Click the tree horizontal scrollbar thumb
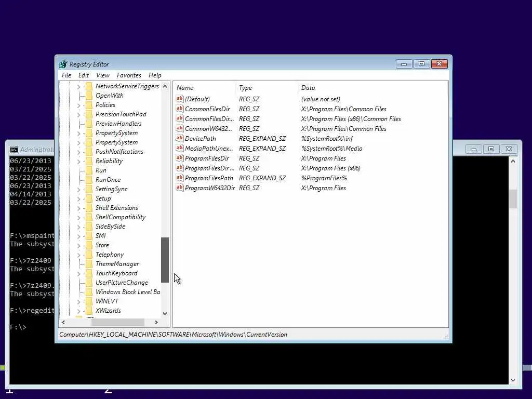532x399 pixels. [118, 322]
